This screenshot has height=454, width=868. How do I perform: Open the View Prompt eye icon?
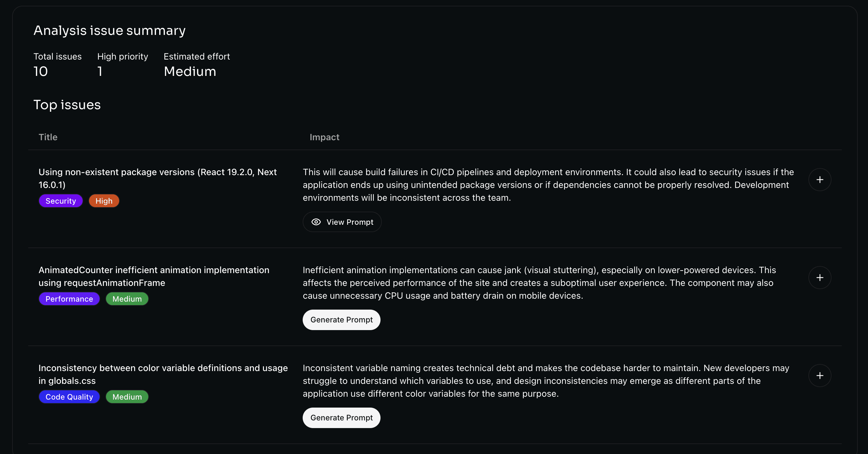316,222
